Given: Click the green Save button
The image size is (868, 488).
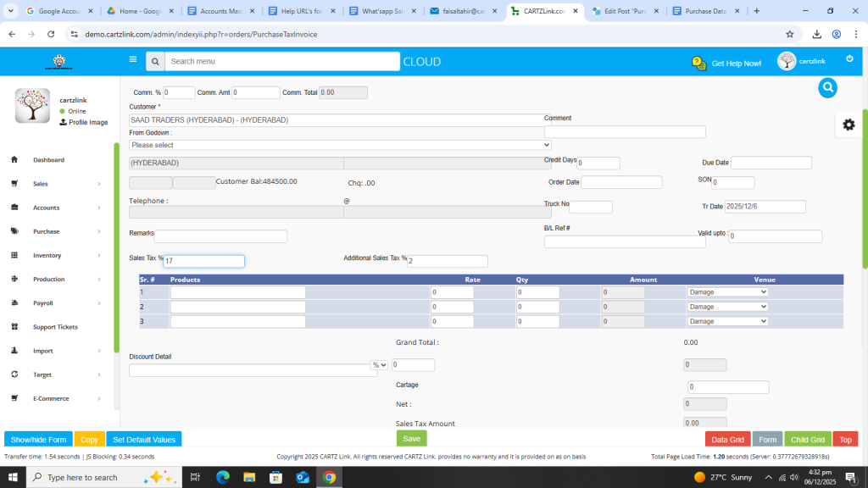Looking at the screenshot, I should point(411,439).
